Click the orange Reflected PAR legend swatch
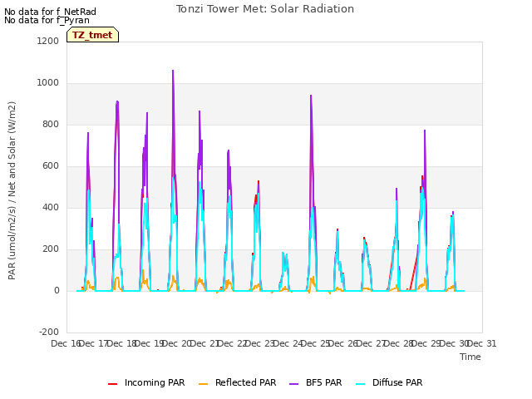Screen dimensions: 532x399 click(203, 383)
